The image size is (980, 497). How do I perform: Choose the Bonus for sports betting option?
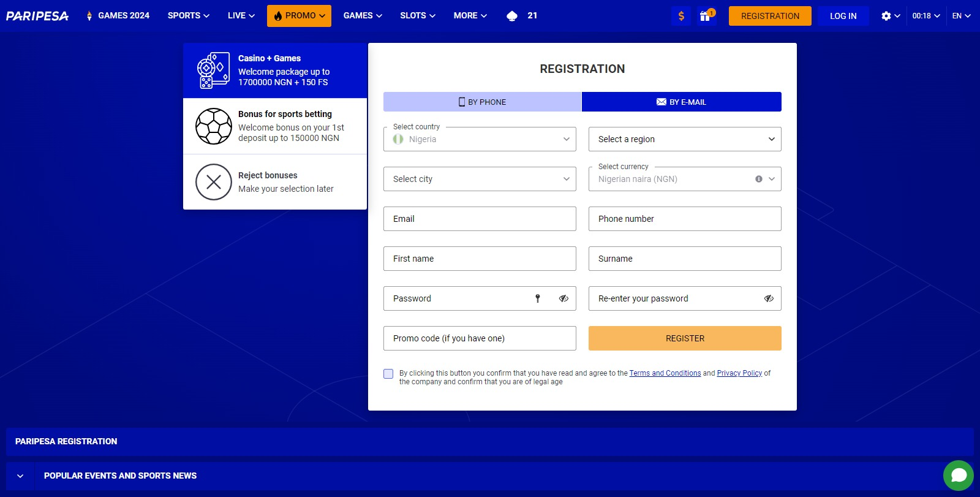(275, 126)
